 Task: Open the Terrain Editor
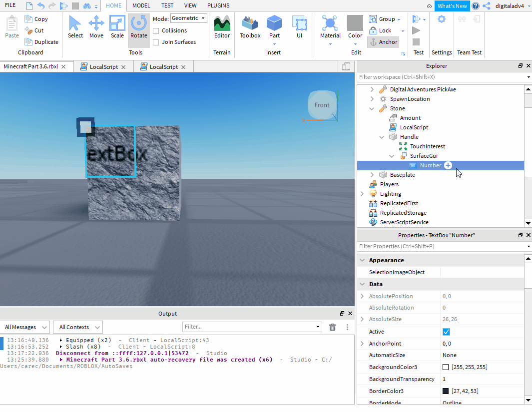pos(222,27)
